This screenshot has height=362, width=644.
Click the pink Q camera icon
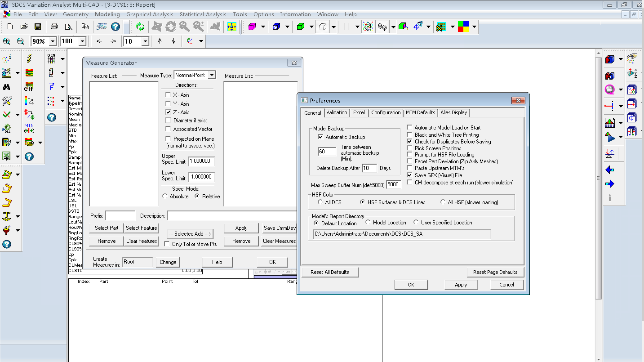[610, 89]
